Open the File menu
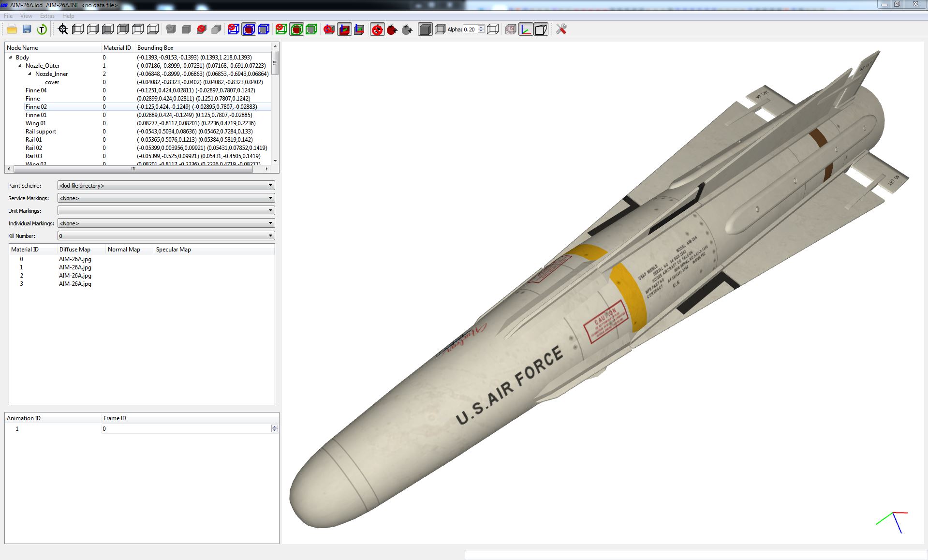 tap(8, 16)
